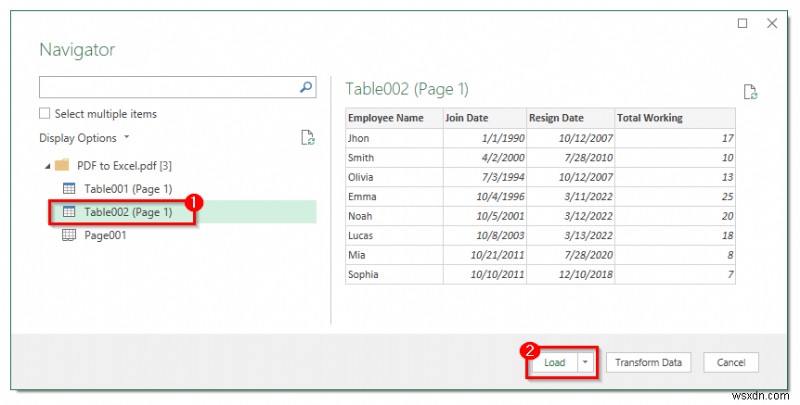Click the 10/21/2011 join date cell
800x405 pixels.
(x=484, y=255)
